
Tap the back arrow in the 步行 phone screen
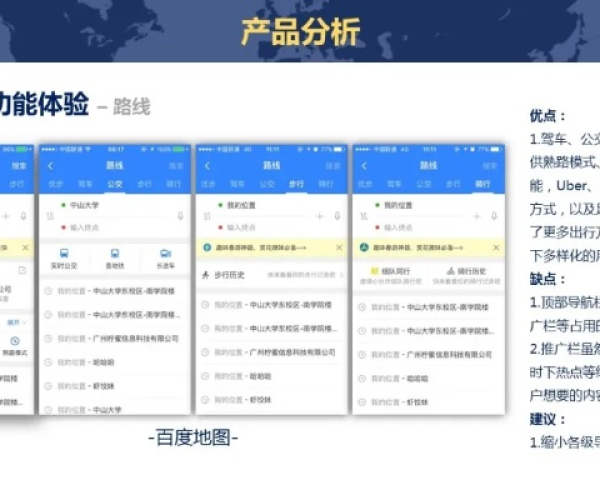point(207,166)
